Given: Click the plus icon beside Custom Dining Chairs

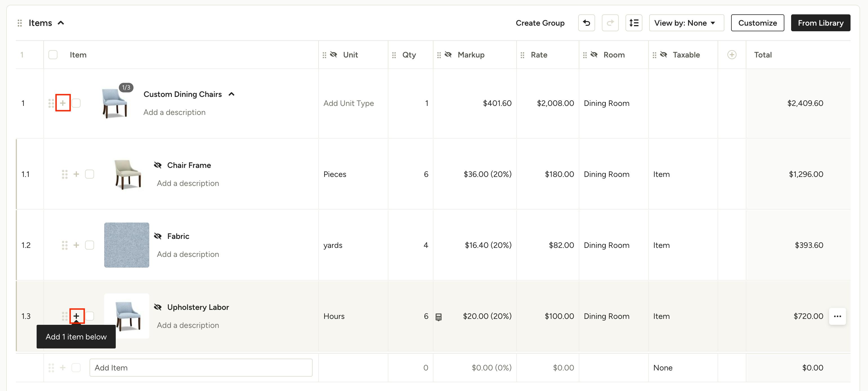Looking at the screenshot, I should pos(63,103).
